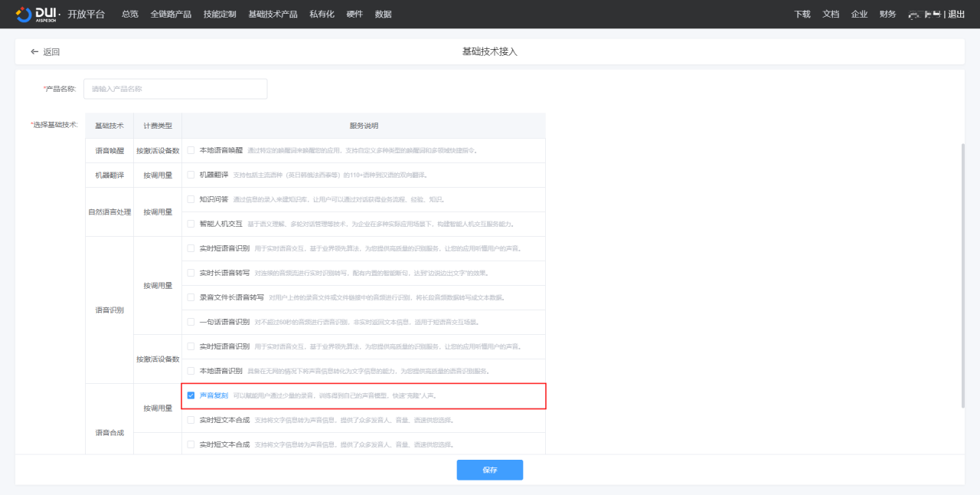The width and height of the screenshot is (980, 495).
Task: Click the blue 保存 button
Action: (x=489, y=470)
